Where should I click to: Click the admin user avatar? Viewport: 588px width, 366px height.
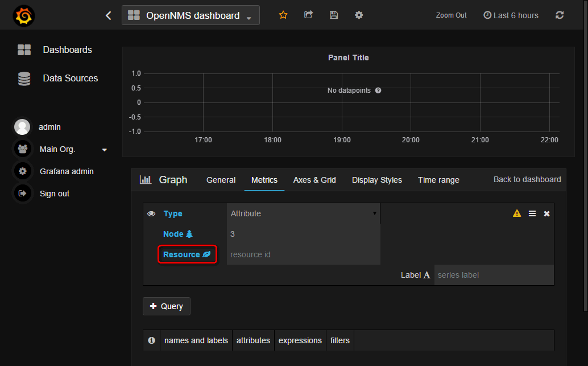tap(22, 127)
